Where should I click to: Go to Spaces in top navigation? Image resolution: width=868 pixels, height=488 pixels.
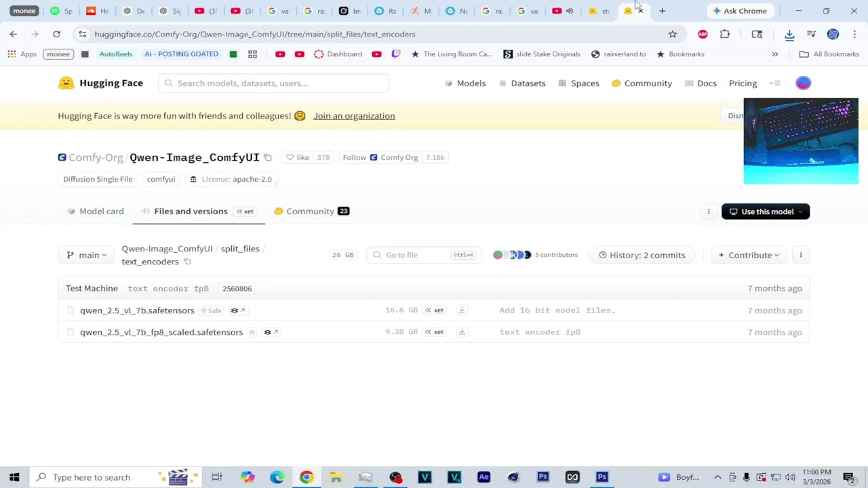578,83
